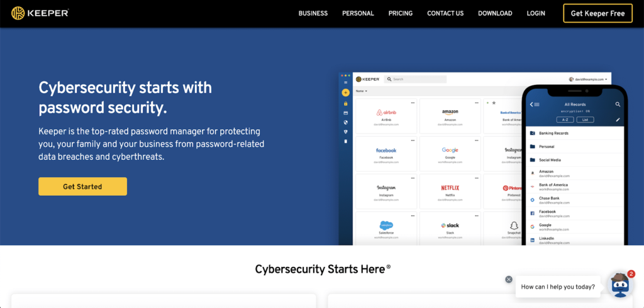Open the Banking Records folder
This screenshot has height=308, width=644.
pyautogui.click(x=553, y=134)
